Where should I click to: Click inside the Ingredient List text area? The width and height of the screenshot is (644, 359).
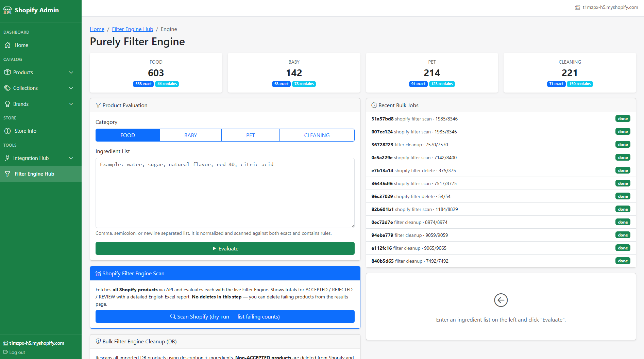click(x=225, y=193)
